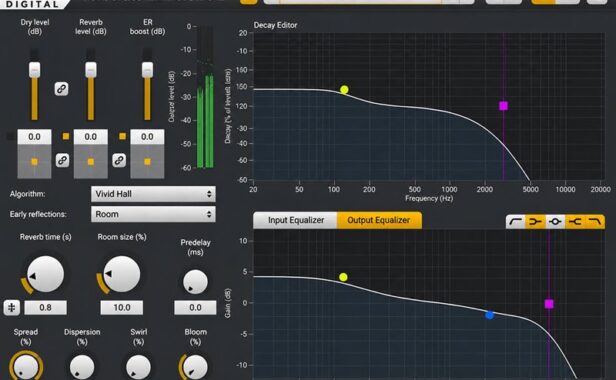Click the Predelay value field showing 0.0
This screenshot has height=380, width=616.
tap(195, 307)
